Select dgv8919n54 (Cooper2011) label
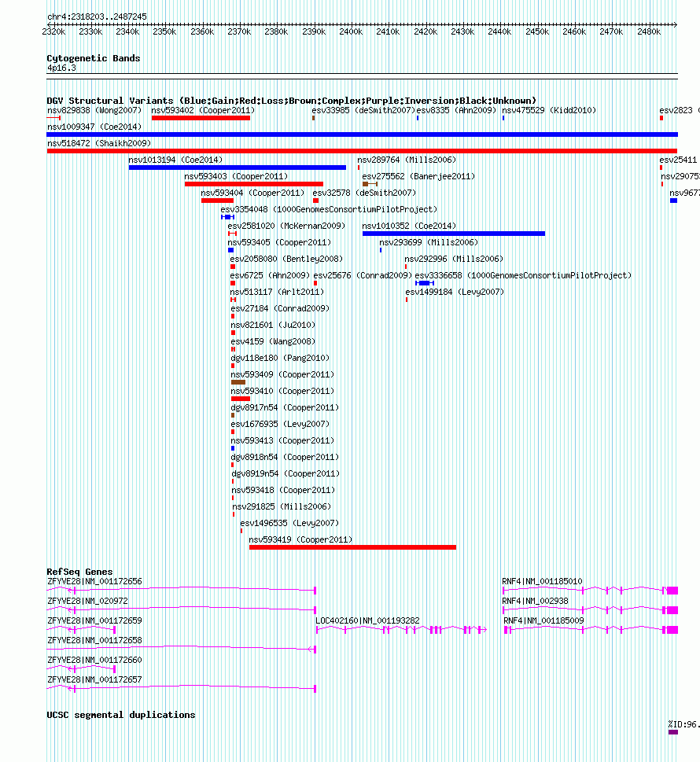Screen dimensions: 700x762 pyautogui.click(x=286, y=474)
